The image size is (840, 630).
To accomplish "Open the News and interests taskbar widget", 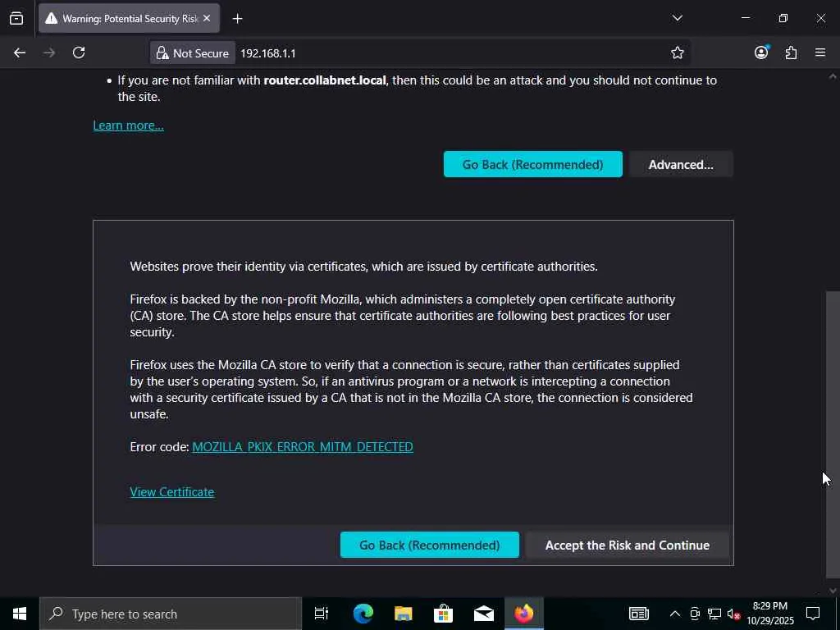I will tap(638, 614).
